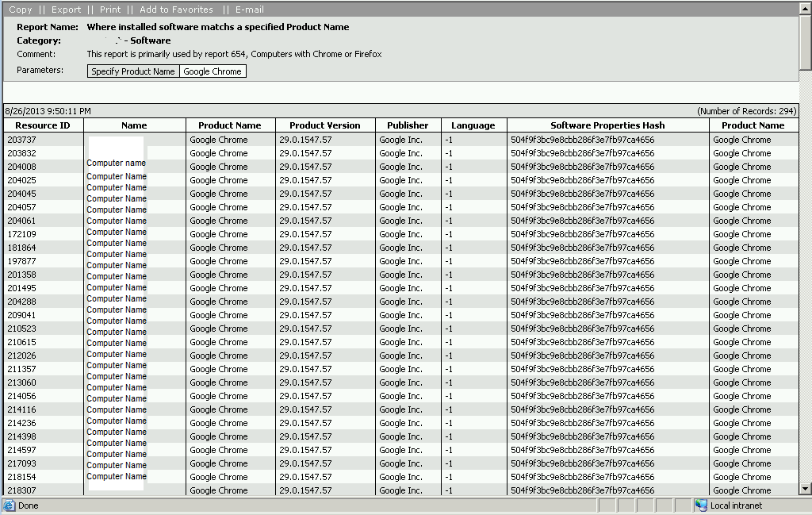Select Resource ID 204288 cell
This screenshot has width=812, height=515.
44,302
